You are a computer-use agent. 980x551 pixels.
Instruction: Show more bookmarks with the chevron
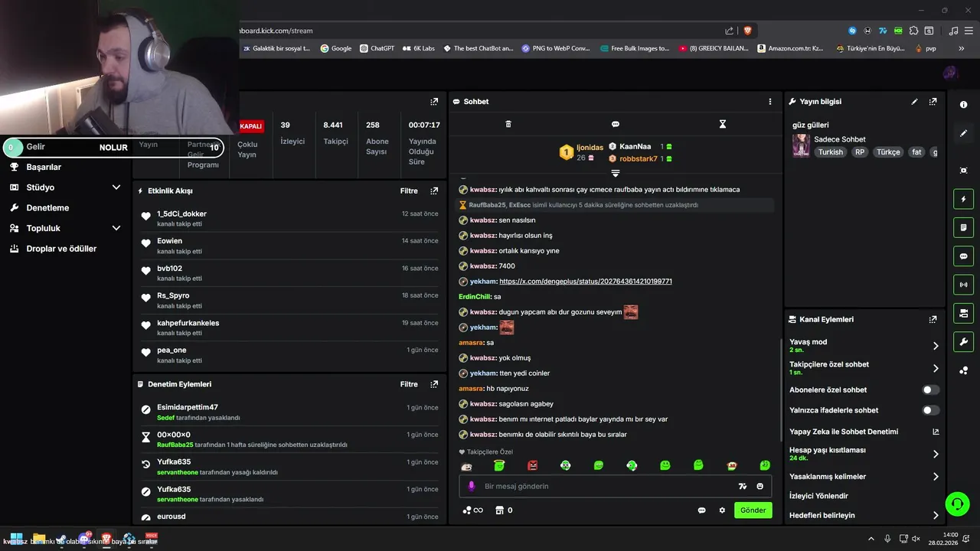point(961,48)
